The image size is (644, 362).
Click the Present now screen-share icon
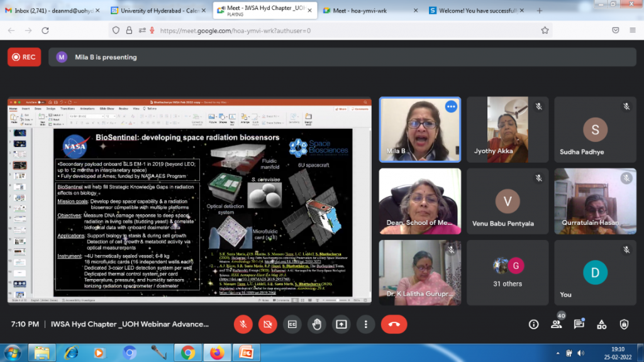coord(341,324)
